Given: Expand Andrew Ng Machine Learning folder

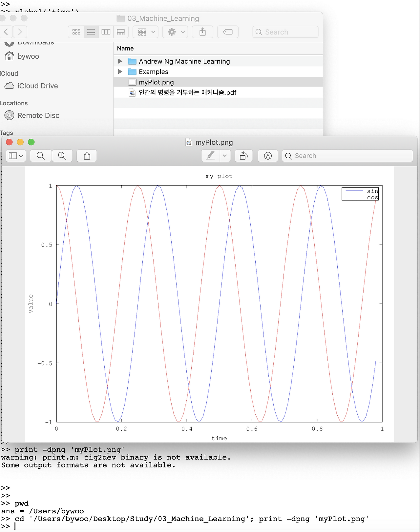Looking at the screenshot, I should (x=120, y=61).
